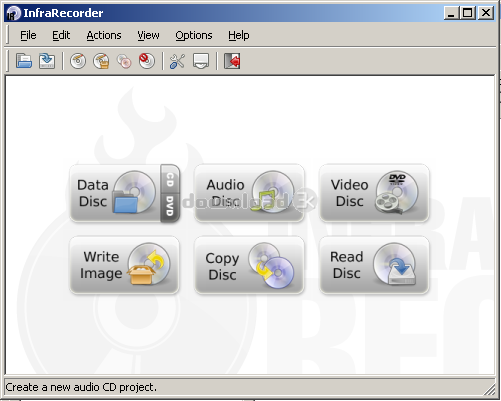Click the Exit red-arrow toolbar icon

(x=232, y=61)
